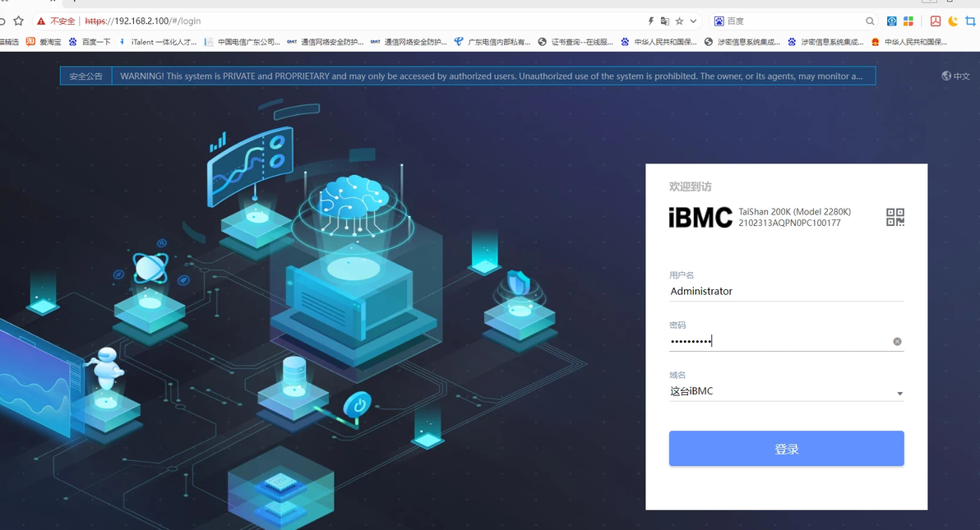Open the screenshot crop tool icon
The image size is (980, 530).
point(971,21)
